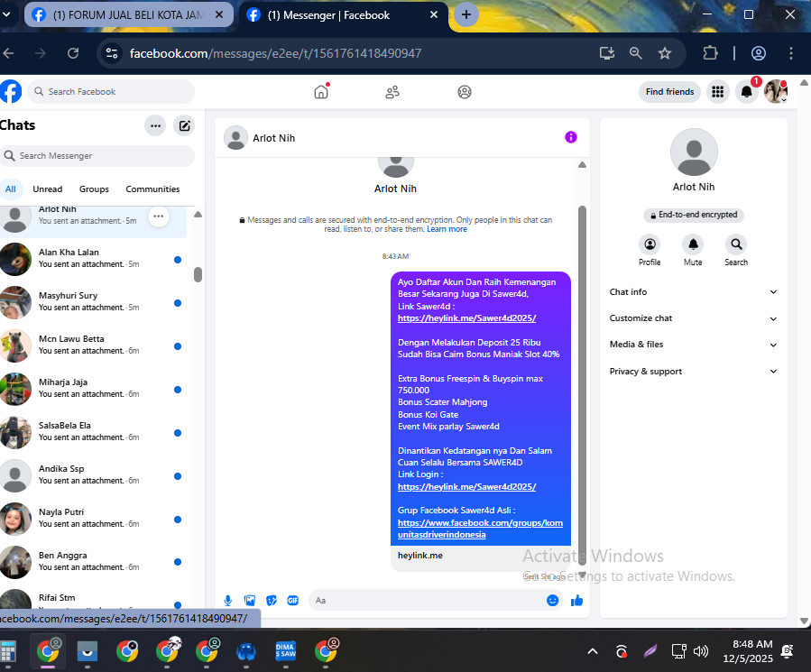Viewport: 811px width, 672px height.
Task: Open browser tab search dropdown arrow
Action: (6, 14)
